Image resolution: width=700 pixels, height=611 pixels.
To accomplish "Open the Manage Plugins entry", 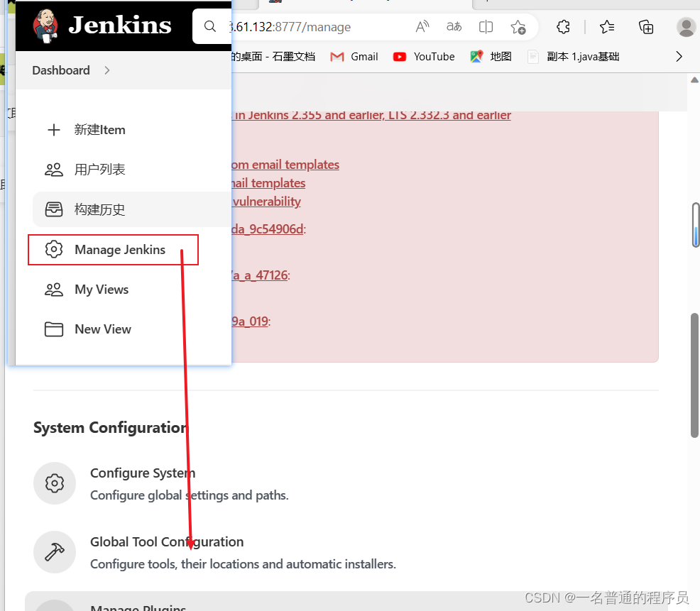I will (138, 607).
